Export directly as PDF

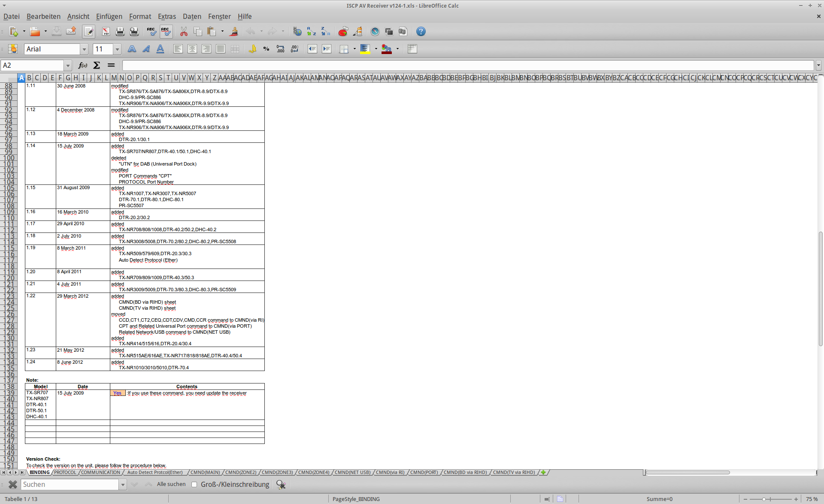coord(106,32)
